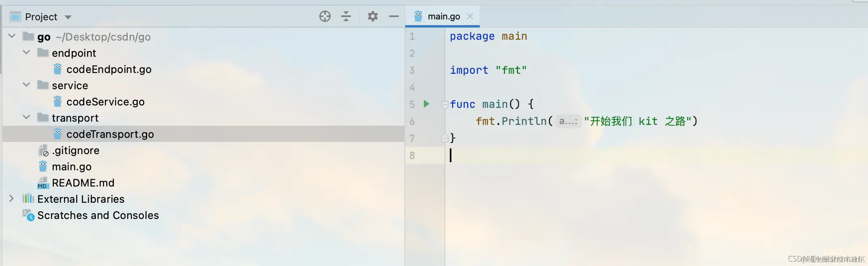Click the go root folder icon
Image resolution: width=868 pixels, height=266 pixels.
point(28,36)
